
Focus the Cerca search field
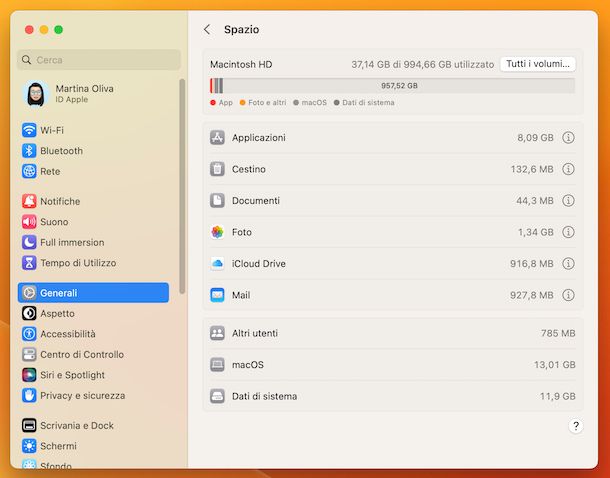click(x=99, y=60)
